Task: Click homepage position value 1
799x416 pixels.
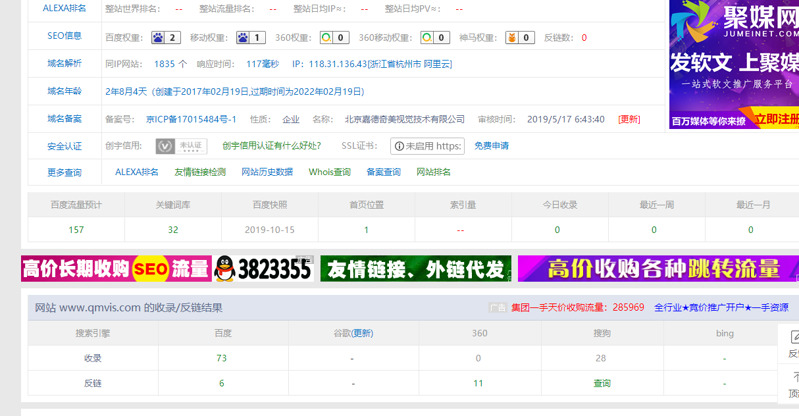Action: pos(366,230)
